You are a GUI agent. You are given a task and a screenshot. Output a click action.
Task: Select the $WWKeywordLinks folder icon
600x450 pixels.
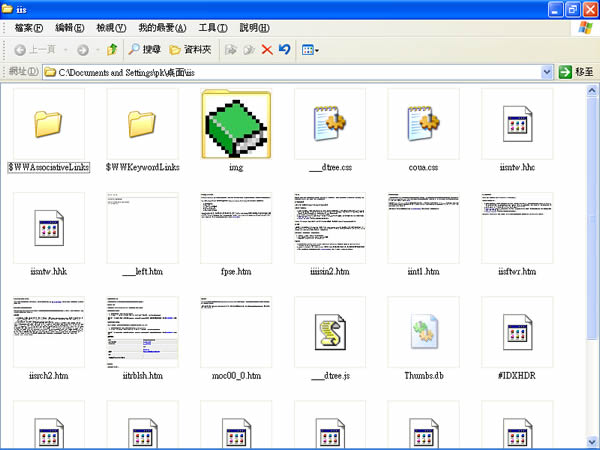[x=142, y=124]
